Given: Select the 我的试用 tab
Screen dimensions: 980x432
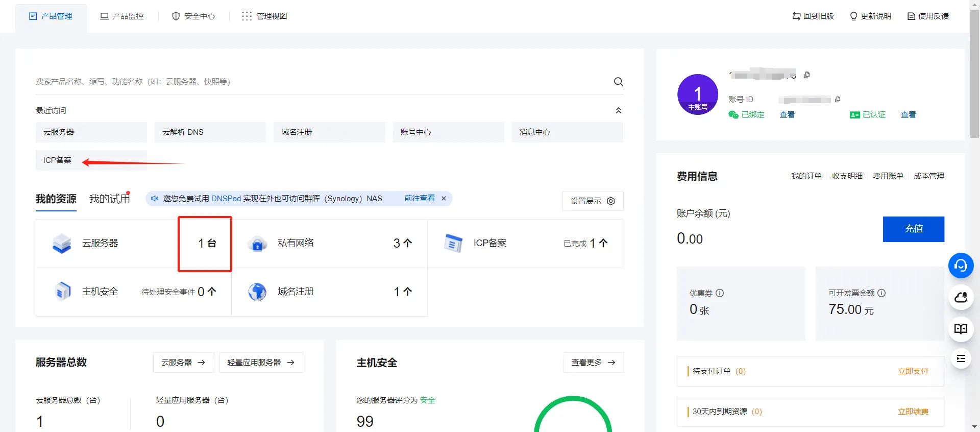Looking at the screenshot, I should click(109, 199).
